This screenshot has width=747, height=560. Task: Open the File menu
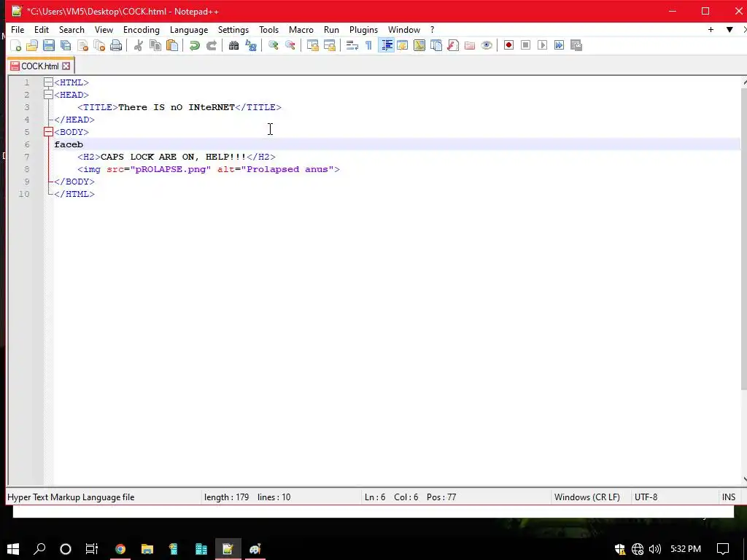point(18,29)
